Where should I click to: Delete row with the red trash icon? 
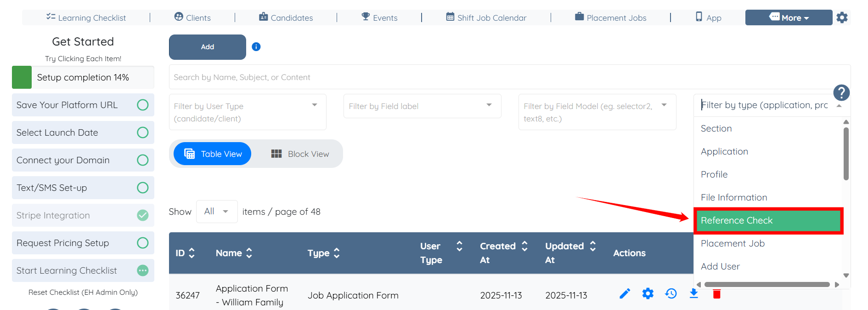(x=716, y=293)
